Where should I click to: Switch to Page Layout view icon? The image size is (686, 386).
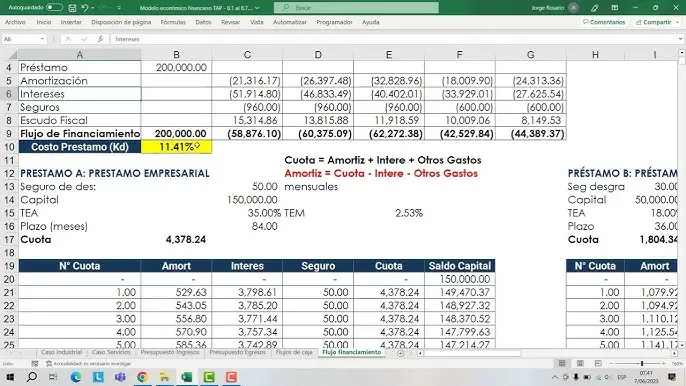click(x=580, y=363)
